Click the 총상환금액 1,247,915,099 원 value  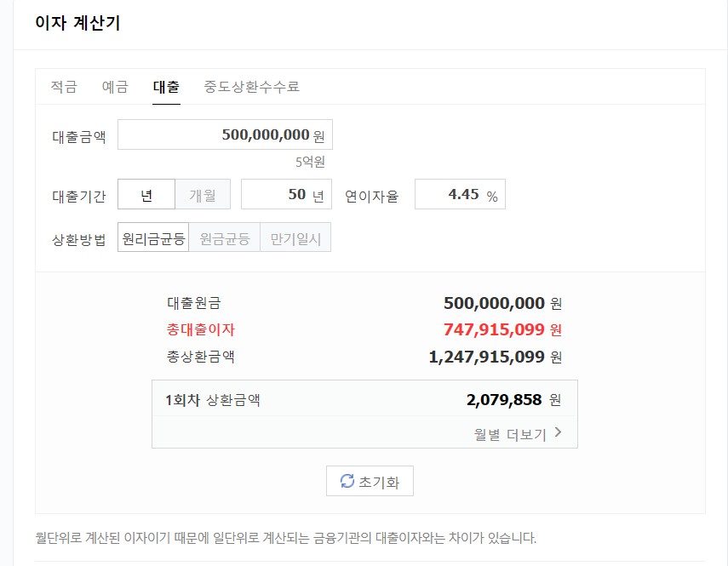[x=495, y=357]
